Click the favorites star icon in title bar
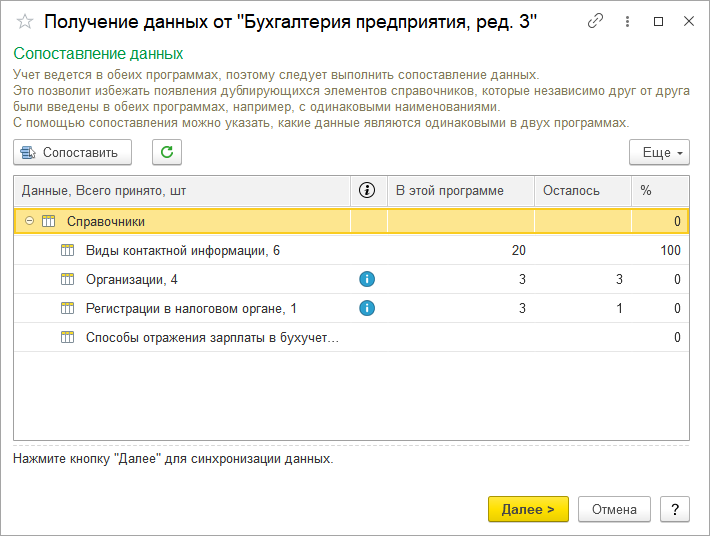710x536 pixels. [25, 21]
